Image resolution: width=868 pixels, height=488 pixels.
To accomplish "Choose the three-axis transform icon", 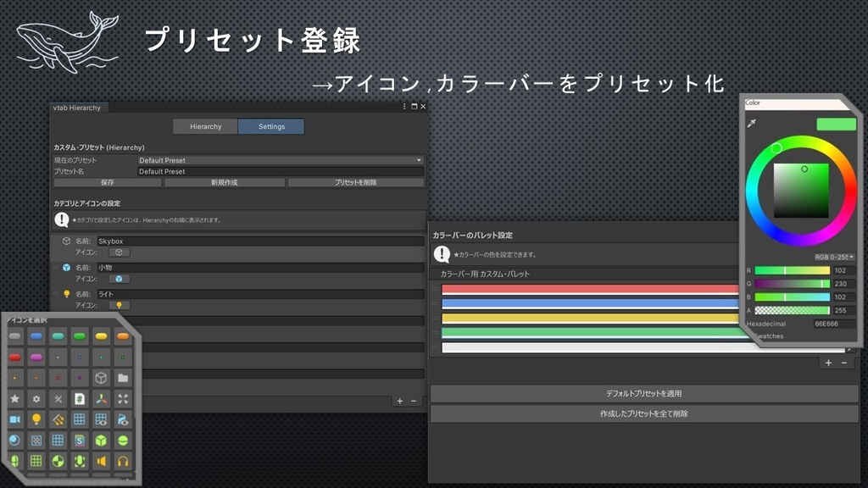I will (x=102, y=398).
